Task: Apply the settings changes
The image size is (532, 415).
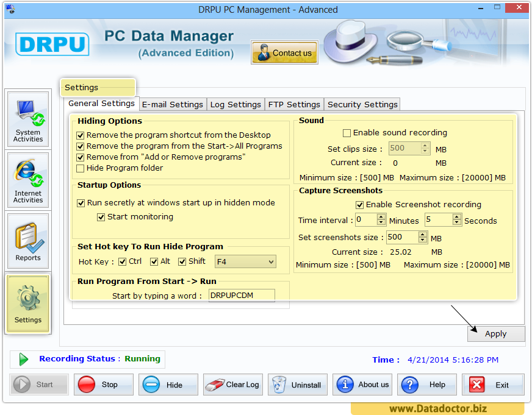Action: coord(495,334)
